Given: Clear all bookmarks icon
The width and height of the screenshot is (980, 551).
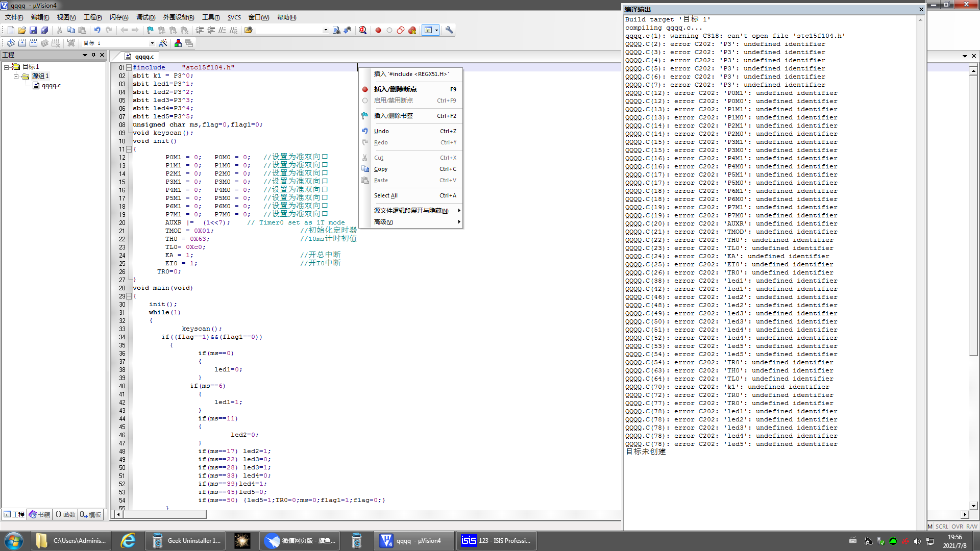Looking at the screenshot, I should click(184, 30).
